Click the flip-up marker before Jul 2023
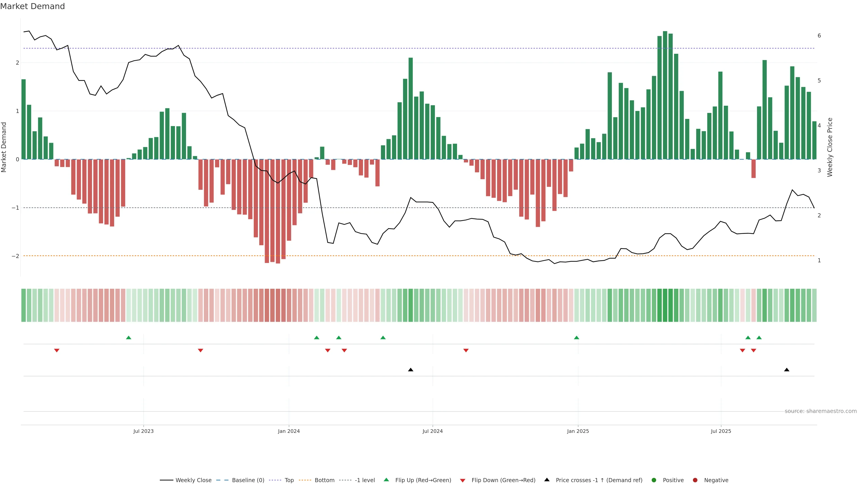This screenshot has width=868, height=488. point(128,338)
